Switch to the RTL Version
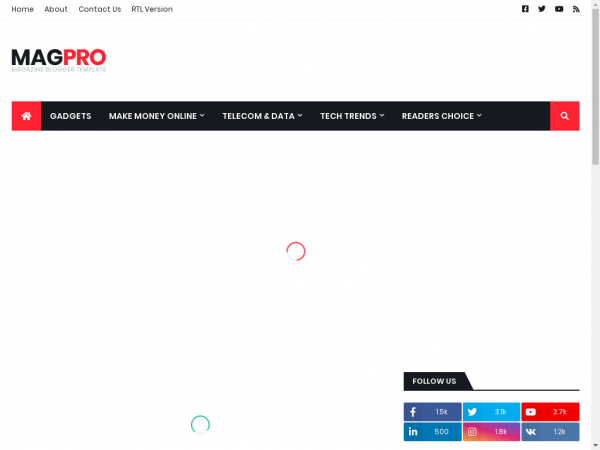Screen dimensions: 600x450 pos(152,9)
